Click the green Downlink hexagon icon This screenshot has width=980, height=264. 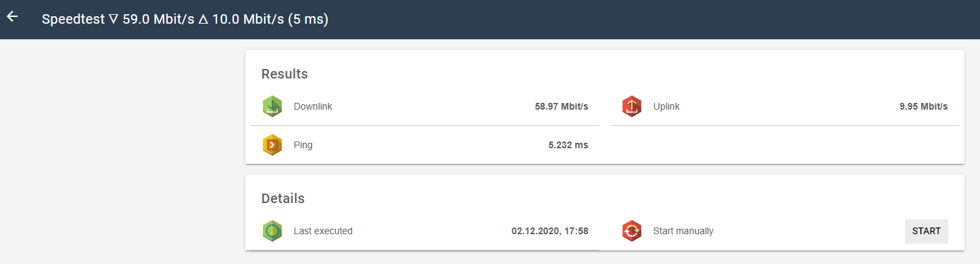click(272, 106)
